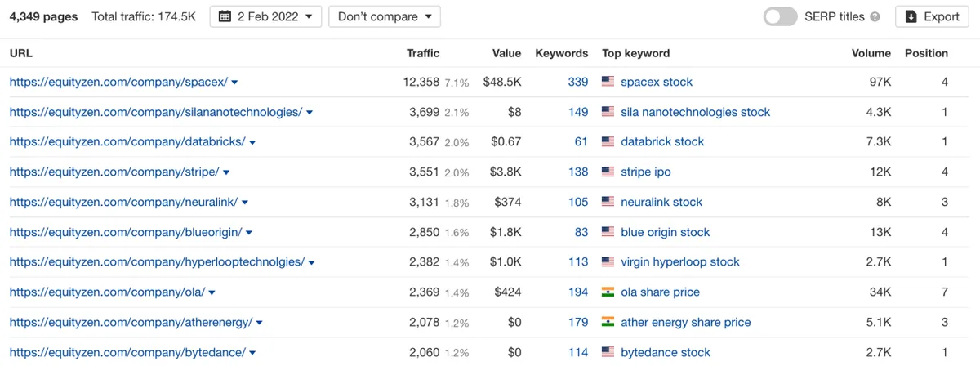The height and width of the screenshot is (366, 980).
Task: Click the 339 keywords count for spacex
Action: coord(578,82)
